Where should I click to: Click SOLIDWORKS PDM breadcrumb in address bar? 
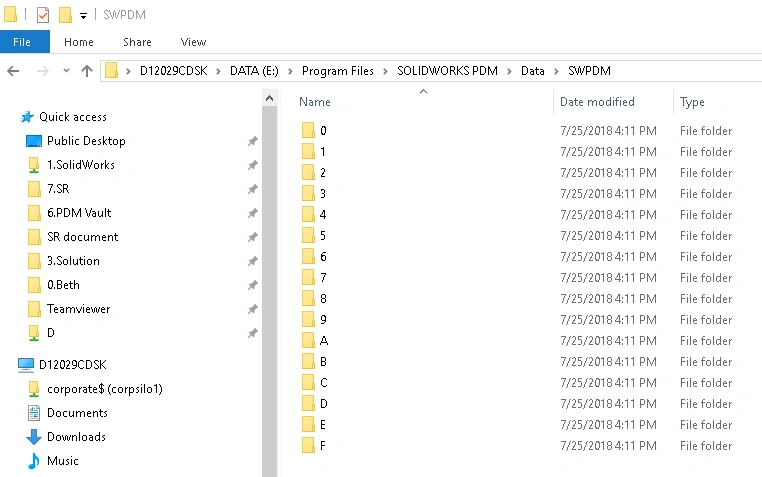447,71
